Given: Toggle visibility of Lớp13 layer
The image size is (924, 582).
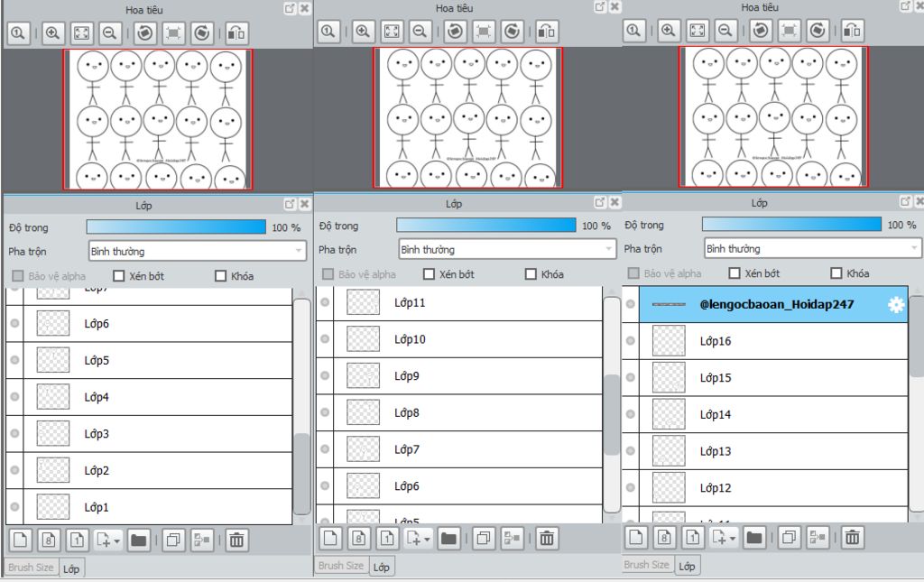Looking at the screenshot, I should [x=631, y=450].
